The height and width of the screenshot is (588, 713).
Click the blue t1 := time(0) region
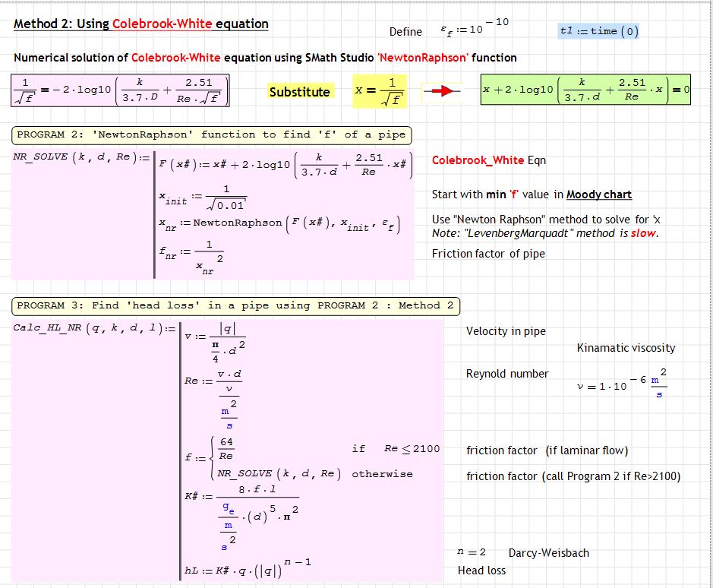[598, 31]
